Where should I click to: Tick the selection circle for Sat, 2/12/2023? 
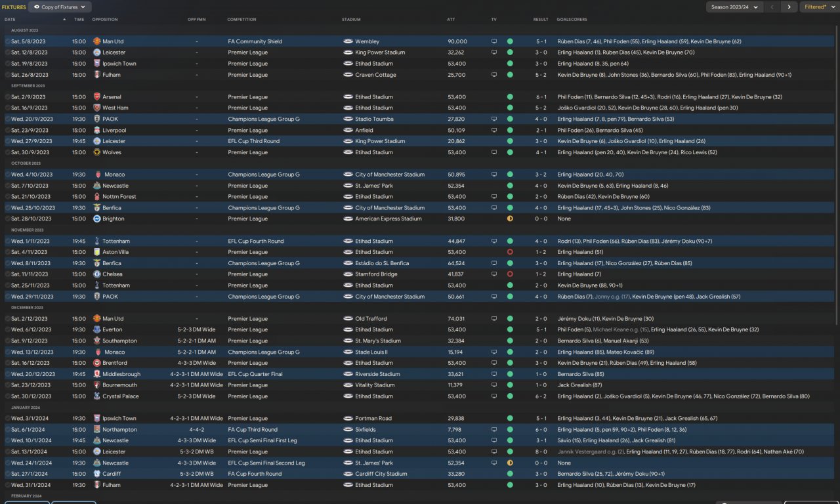[x=8, y=319]
